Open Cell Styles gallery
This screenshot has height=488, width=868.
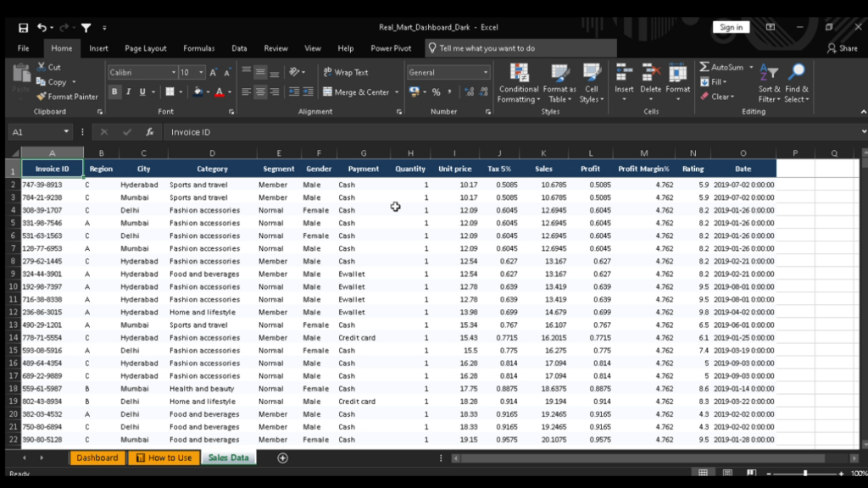tap(591, 84)
